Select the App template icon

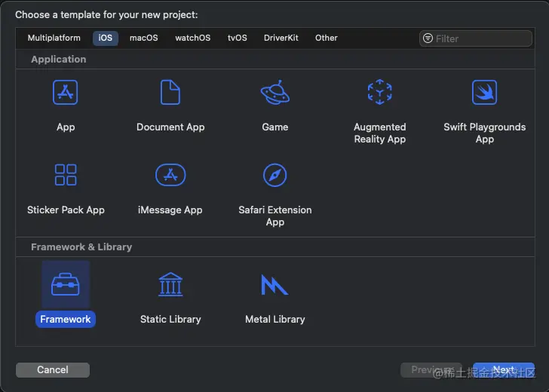tap(65, 93)
